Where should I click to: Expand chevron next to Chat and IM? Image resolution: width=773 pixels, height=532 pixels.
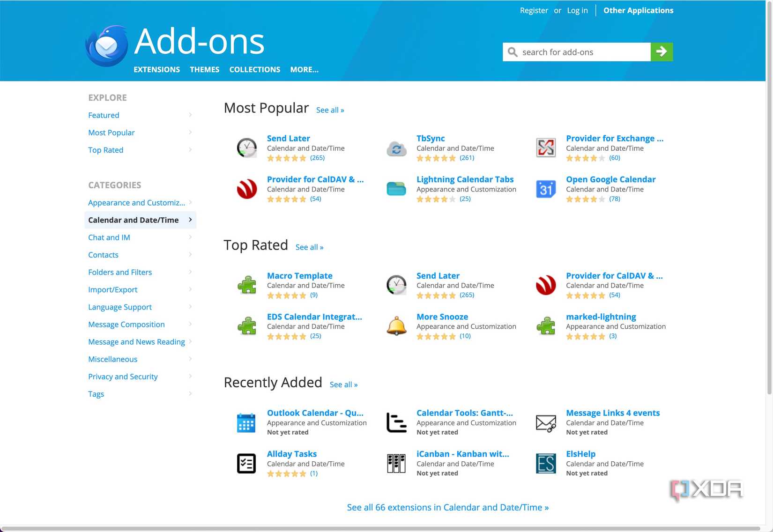(x=190, y=237)
